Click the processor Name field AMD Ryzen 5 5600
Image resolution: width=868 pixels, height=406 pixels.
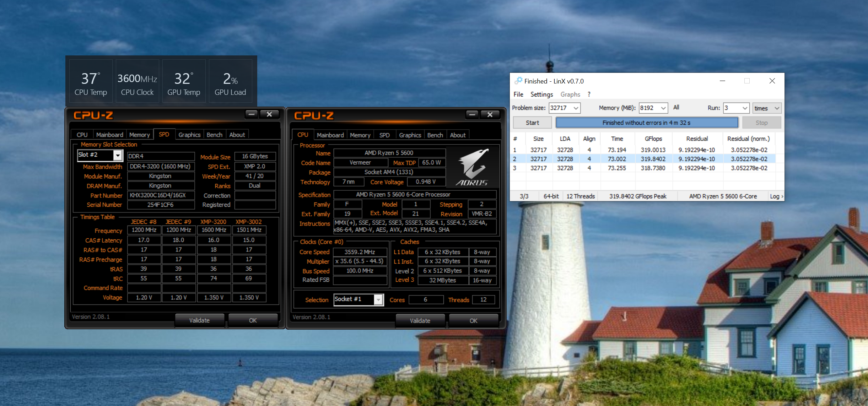[x=389, y=153]
